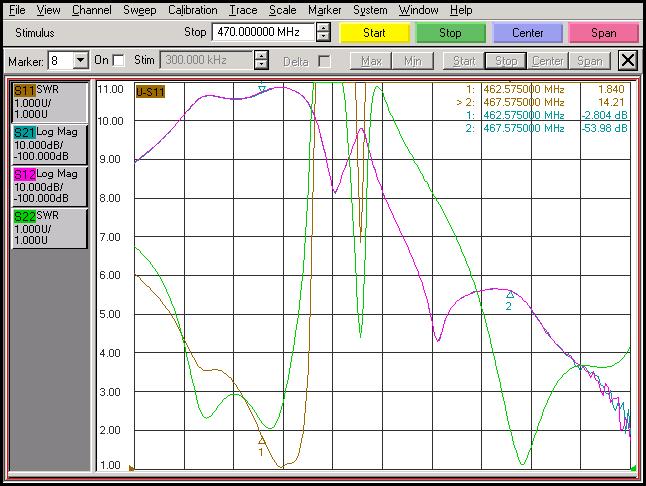The width and height of the screenshot is (646, 486).
Task: Click the marker Min button
Action: [x=413, y=61]
